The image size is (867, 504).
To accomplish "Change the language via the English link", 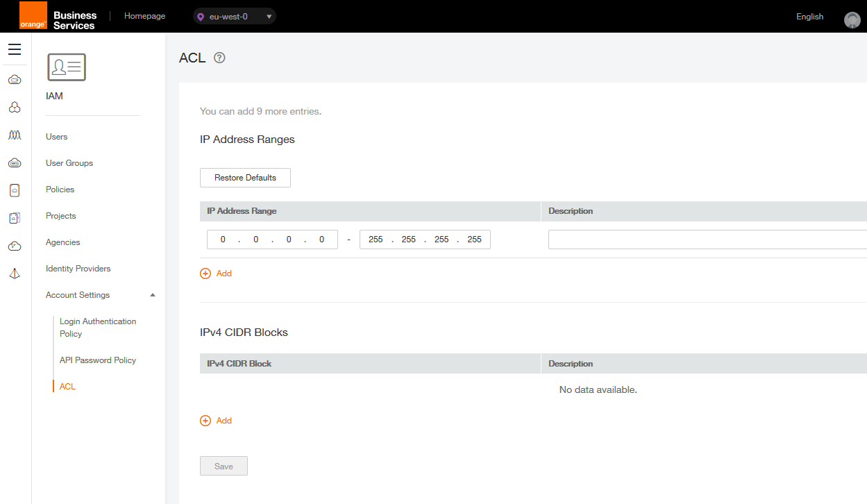I will (809, 15).
